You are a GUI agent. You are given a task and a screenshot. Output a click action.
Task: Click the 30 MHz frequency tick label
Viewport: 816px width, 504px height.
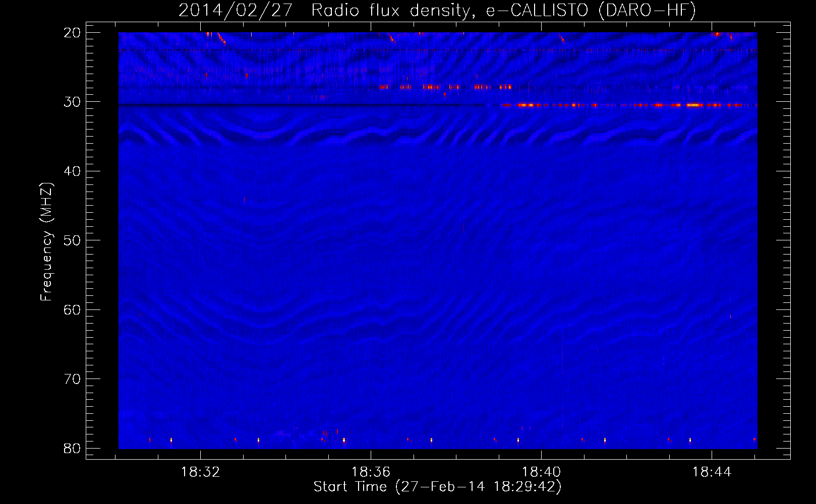point(72,102)
